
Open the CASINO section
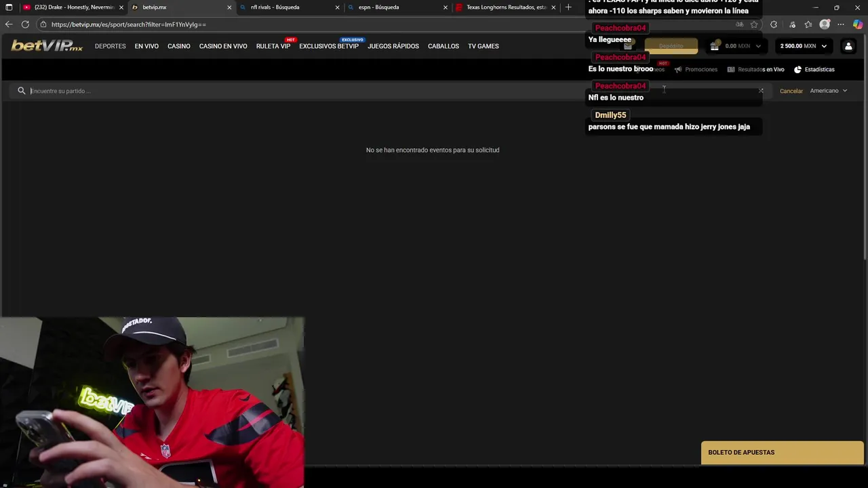(x=179, y=46)
